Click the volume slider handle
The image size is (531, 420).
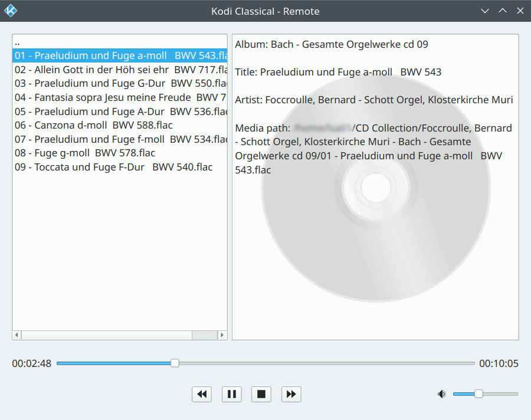pyautogui.click(x=478, y=394)
